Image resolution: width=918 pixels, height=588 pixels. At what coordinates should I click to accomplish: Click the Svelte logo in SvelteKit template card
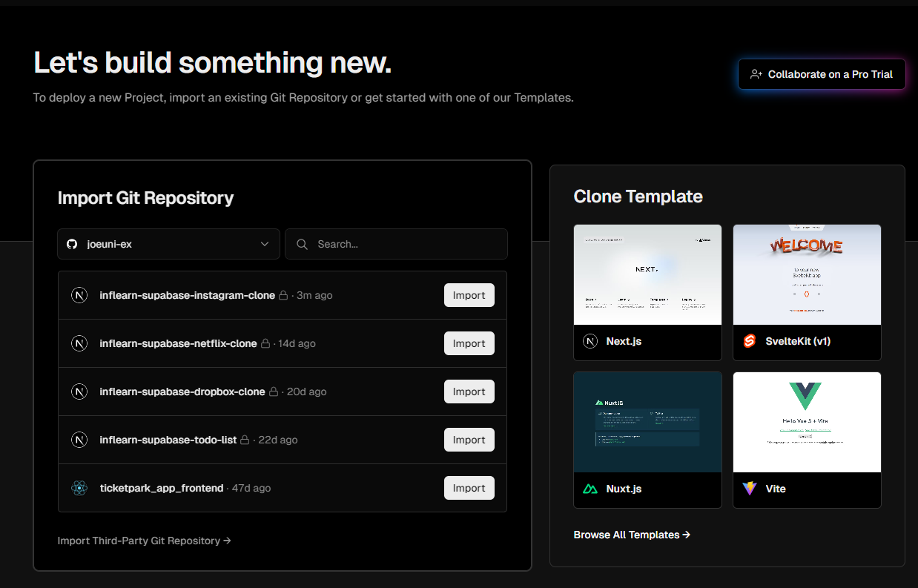tap(750, 341)
